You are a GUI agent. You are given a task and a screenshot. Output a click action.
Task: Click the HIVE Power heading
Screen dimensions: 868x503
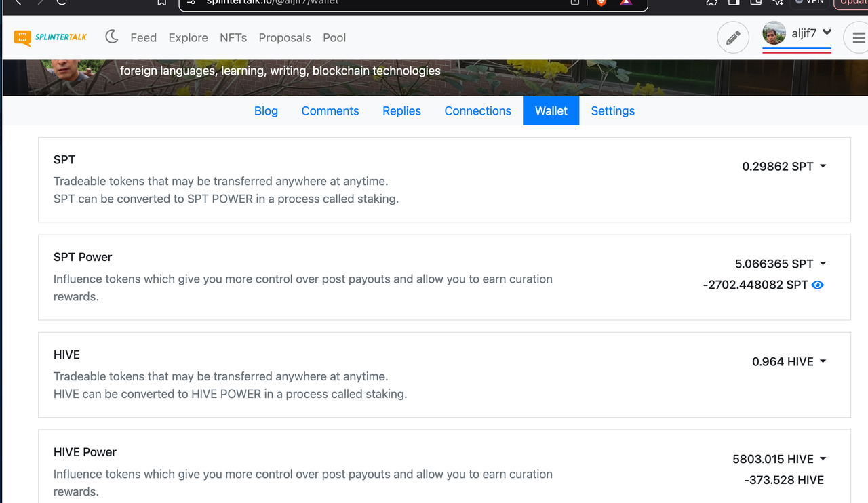pos(85,452)
